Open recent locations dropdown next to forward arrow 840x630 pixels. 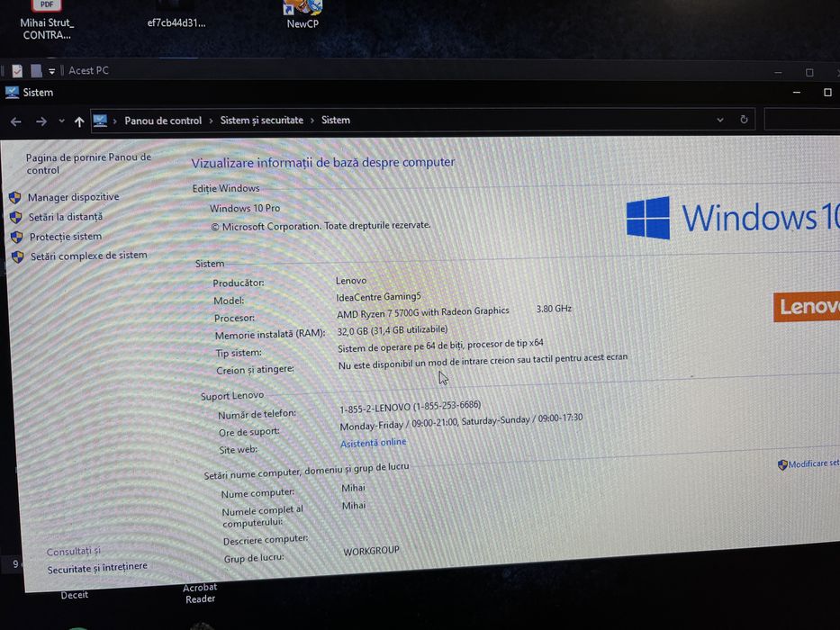coord(61,121)
